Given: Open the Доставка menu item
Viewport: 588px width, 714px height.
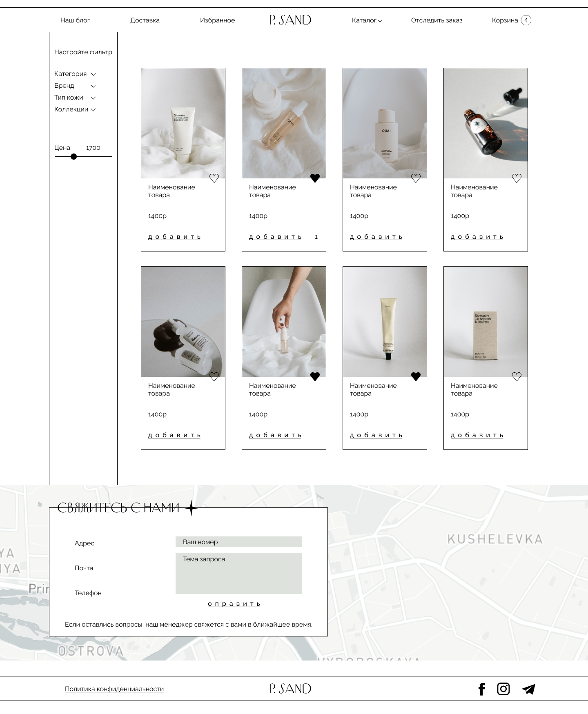Looking at the screenshot, I should pos(145,20).
